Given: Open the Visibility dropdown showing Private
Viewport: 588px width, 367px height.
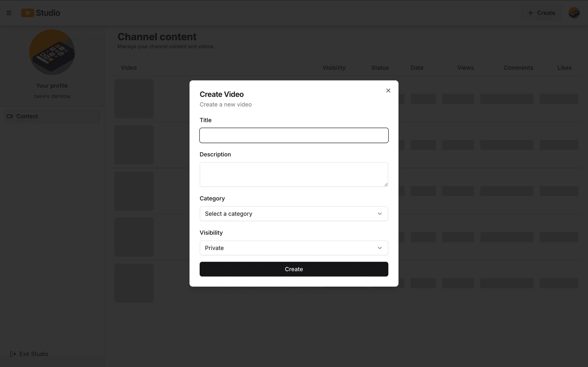Looking at the screenshot, I should pyautogui.click(x=294, y=248).
